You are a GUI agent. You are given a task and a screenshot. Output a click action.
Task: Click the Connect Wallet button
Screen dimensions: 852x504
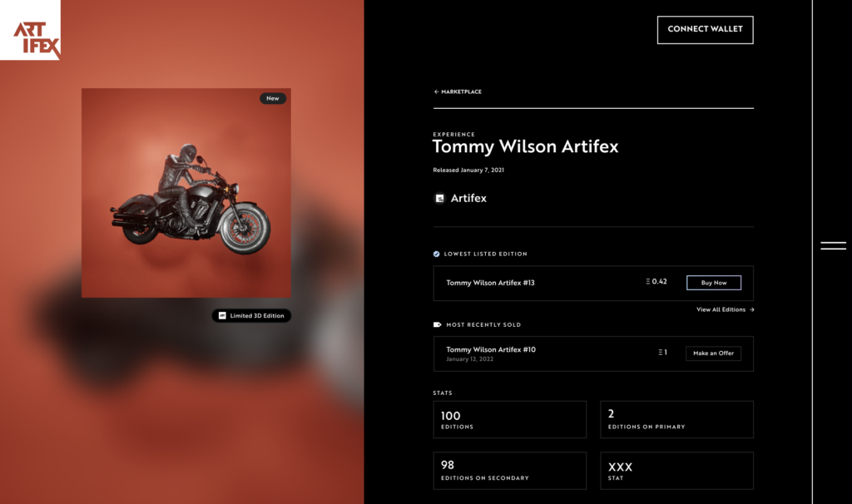[x=705, y=29]
